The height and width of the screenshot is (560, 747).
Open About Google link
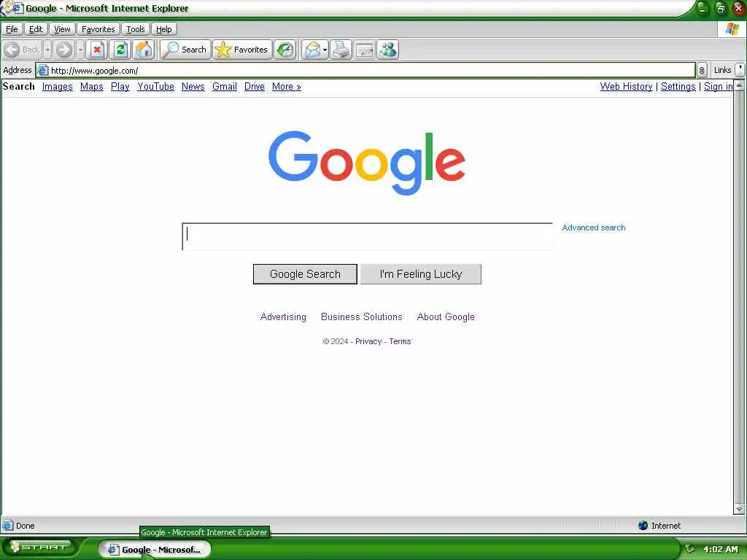pyautogui.click(x=446, y=316)
